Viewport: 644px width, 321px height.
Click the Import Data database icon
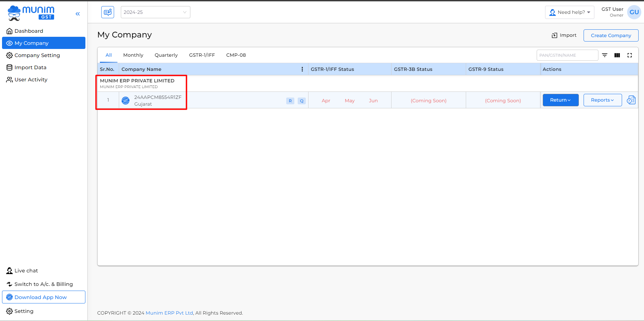(x=9, y=68)
